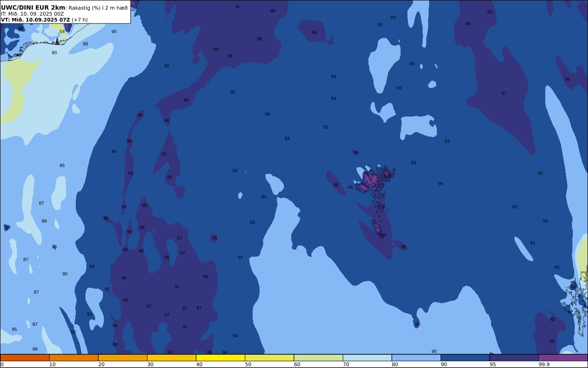Pick the bright yellow 40–50 legend swatch
The image size is (588, 368).
point(220,357)
